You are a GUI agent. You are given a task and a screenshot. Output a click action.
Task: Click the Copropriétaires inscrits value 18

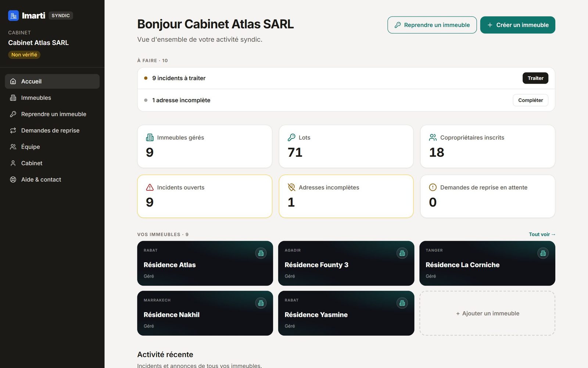(x=437, y=152)
